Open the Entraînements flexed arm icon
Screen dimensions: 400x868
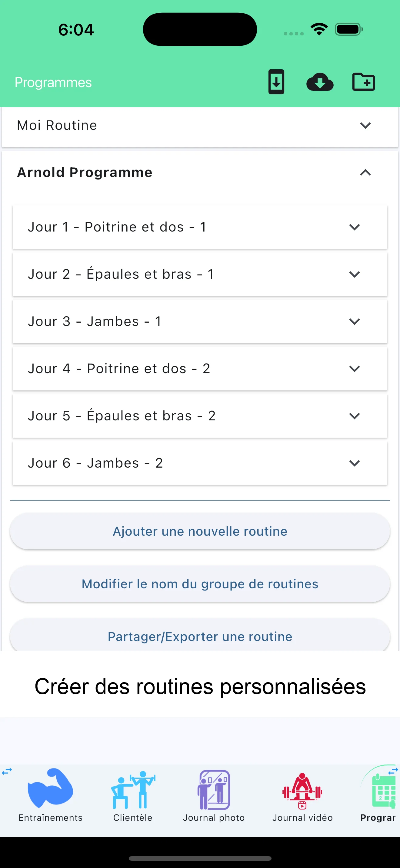click(50, 788)
